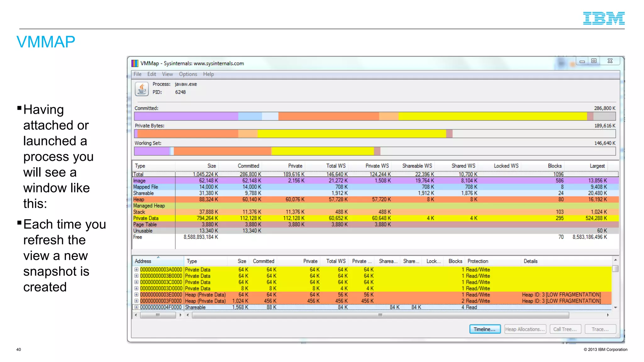
Task: Select the Stack type row
Action: tap(375, 212)
